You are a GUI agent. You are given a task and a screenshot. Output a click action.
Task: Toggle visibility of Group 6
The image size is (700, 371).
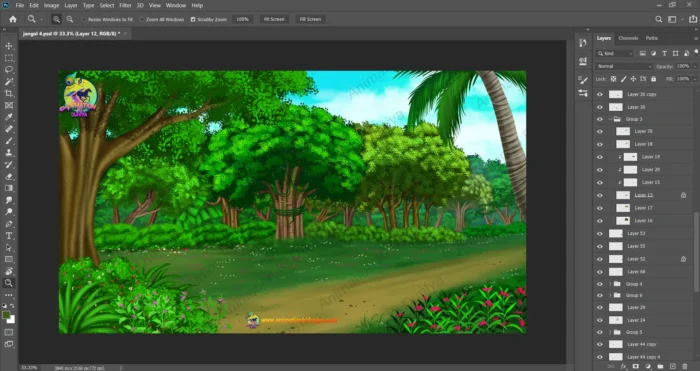coord(600,296)
